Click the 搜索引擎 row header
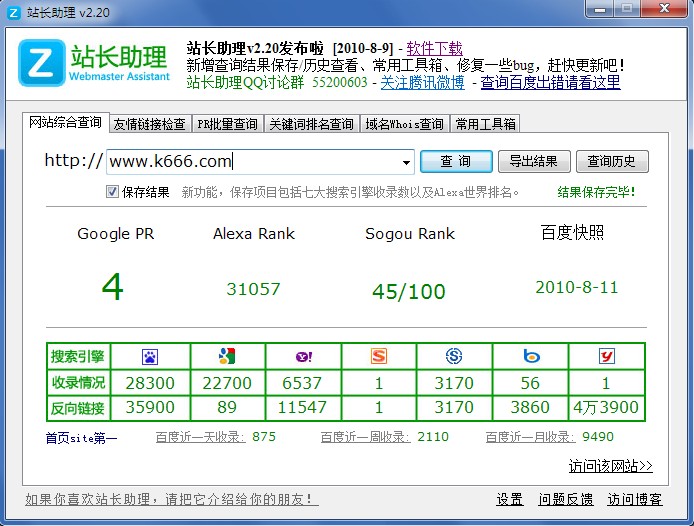Image resolution: width=694 pixels, height=526 pixels. [78, 356]
